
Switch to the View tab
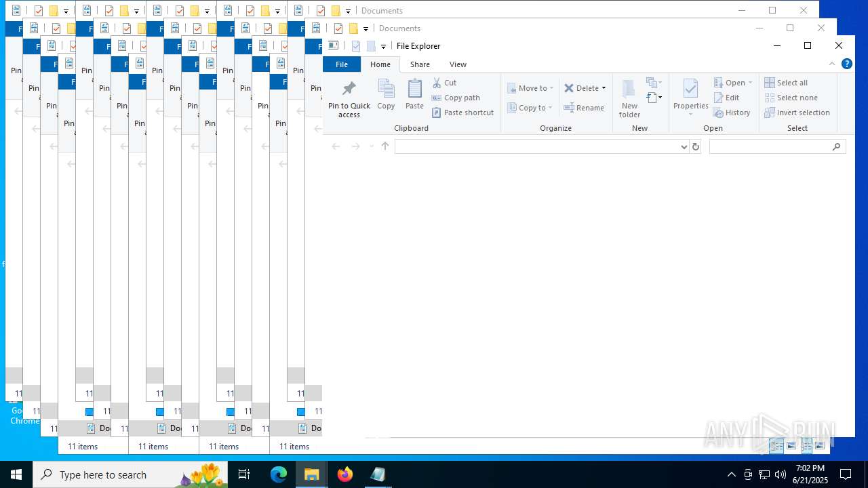pyautogui.click(x=458, y=64)
